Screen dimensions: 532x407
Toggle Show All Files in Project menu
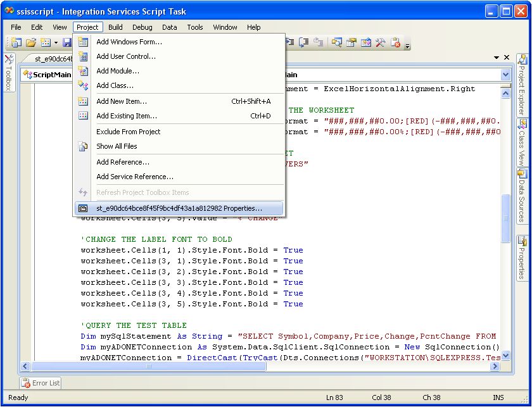click(x=117, y=146)
